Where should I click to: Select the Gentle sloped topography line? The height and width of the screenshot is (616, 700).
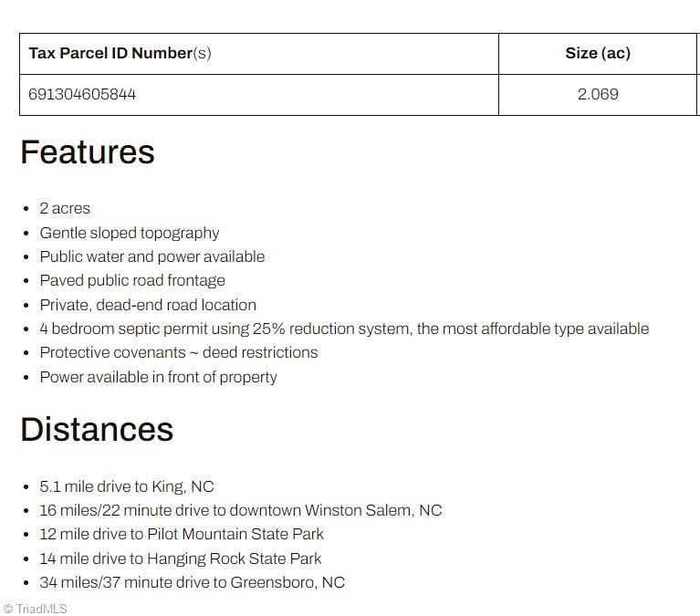point(130,233)
